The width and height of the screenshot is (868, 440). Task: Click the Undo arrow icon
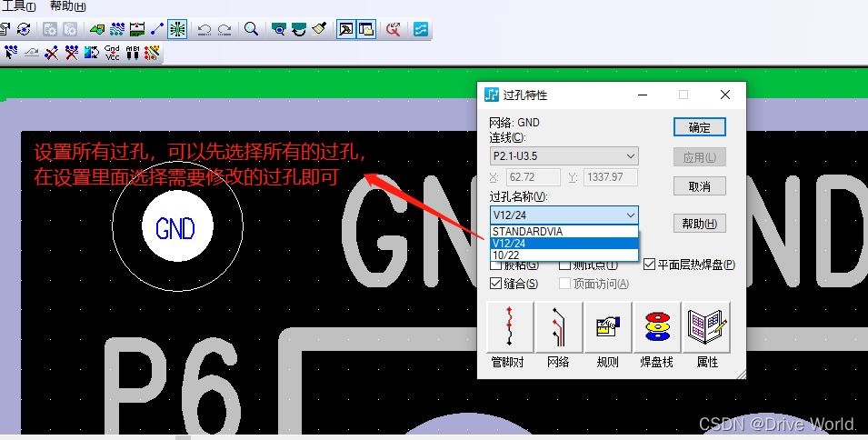tap(205, 29)
